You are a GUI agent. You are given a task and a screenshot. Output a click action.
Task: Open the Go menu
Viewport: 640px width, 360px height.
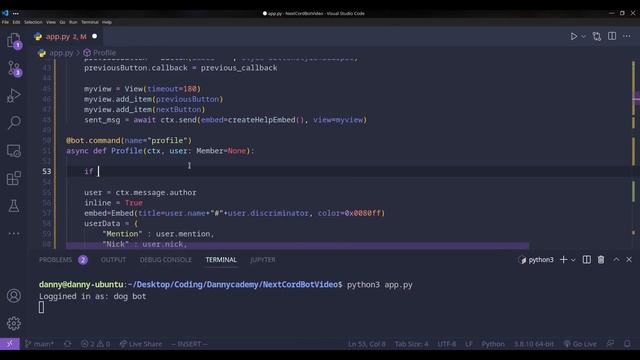62,22
